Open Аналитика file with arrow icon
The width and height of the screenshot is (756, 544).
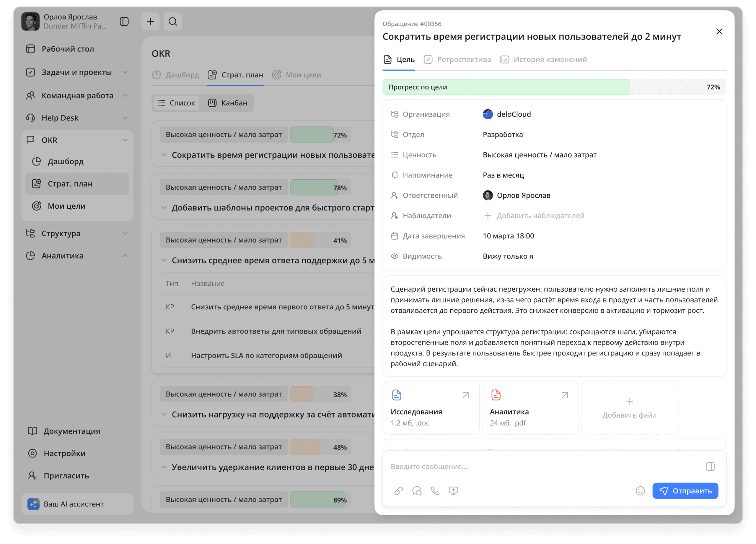[564, 395]
